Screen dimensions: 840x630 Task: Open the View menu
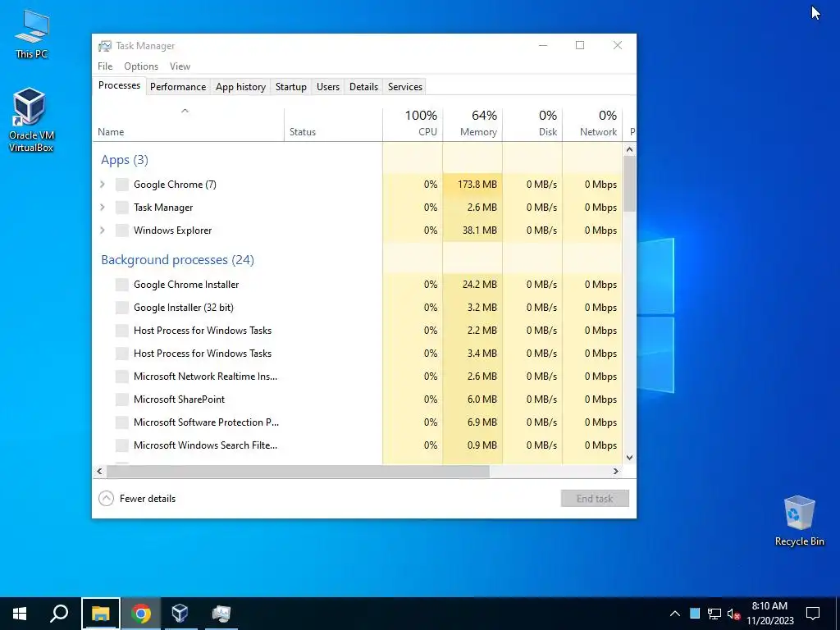click(x=180, y=66)
